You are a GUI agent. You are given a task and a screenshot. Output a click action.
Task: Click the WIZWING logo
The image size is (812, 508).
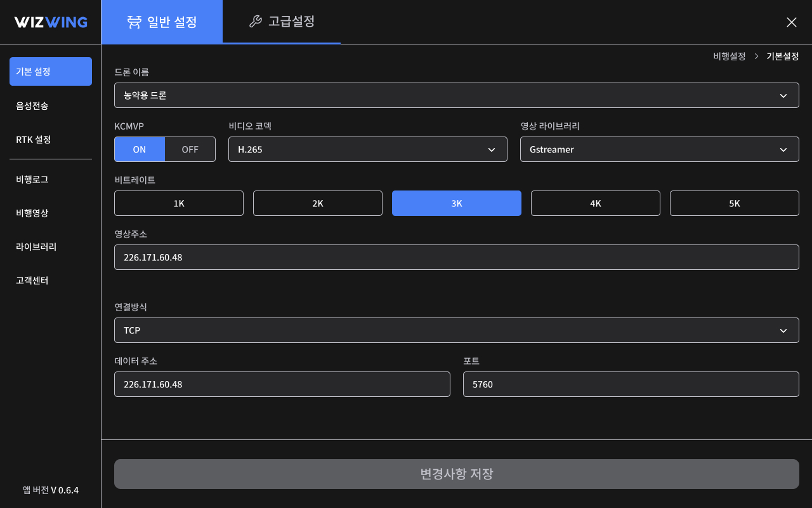(x=51, y=22)
